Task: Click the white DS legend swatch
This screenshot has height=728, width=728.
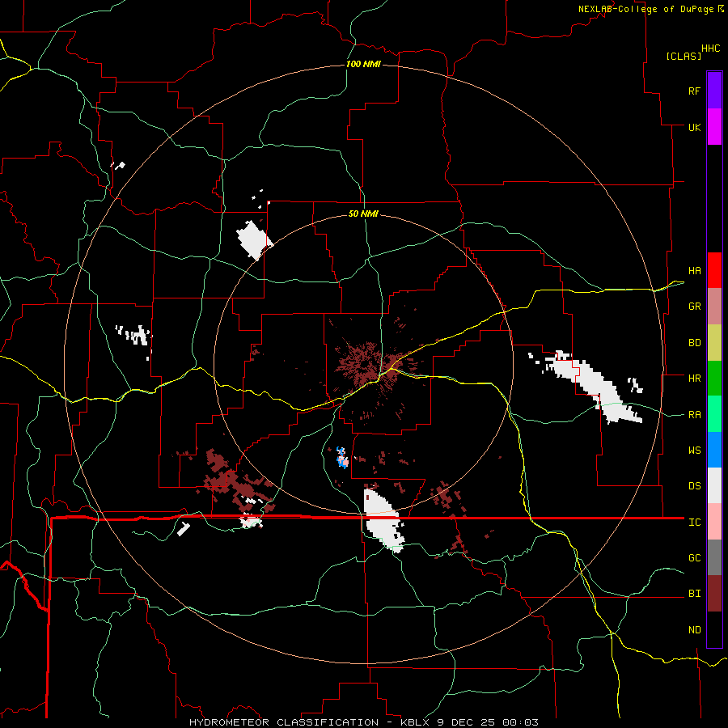Action: (714, 485)
